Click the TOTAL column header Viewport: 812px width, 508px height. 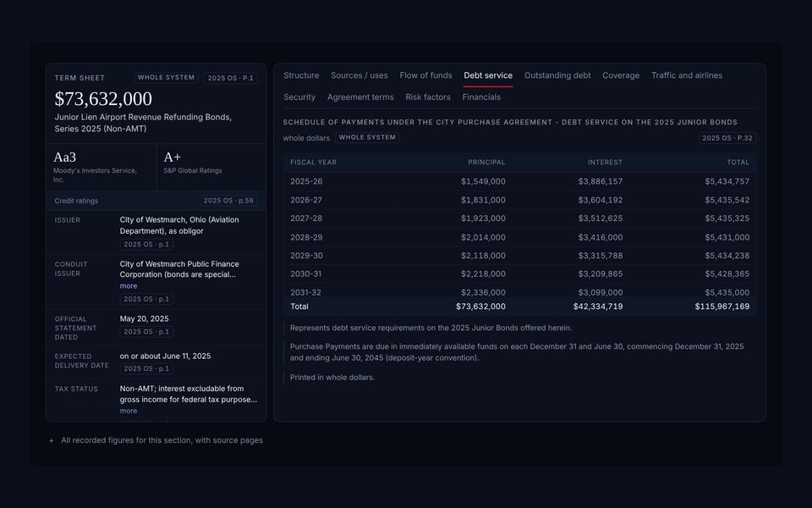[738, 163]
